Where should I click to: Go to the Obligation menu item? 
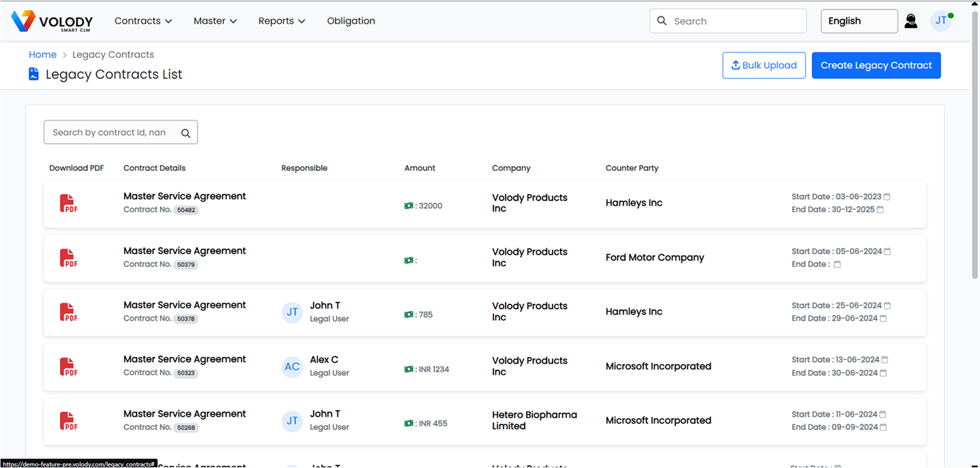pyautogui.click(x=351, y=21)
